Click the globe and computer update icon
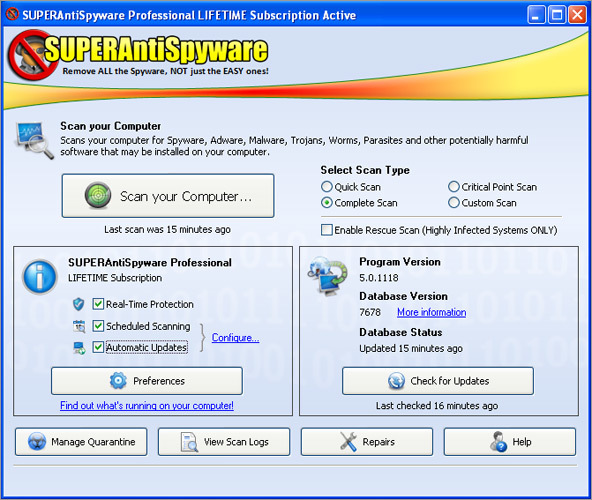The image size is (592, 500). (328, 276)
